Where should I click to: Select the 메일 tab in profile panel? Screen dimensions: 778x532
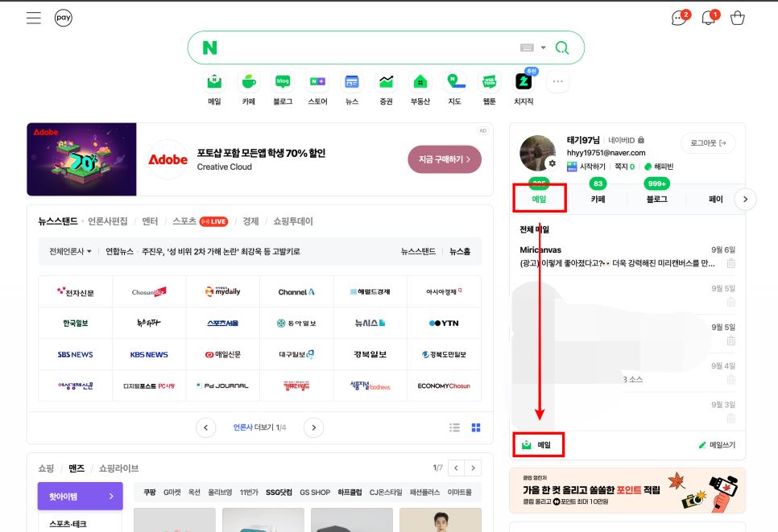[x=540, y=199]
